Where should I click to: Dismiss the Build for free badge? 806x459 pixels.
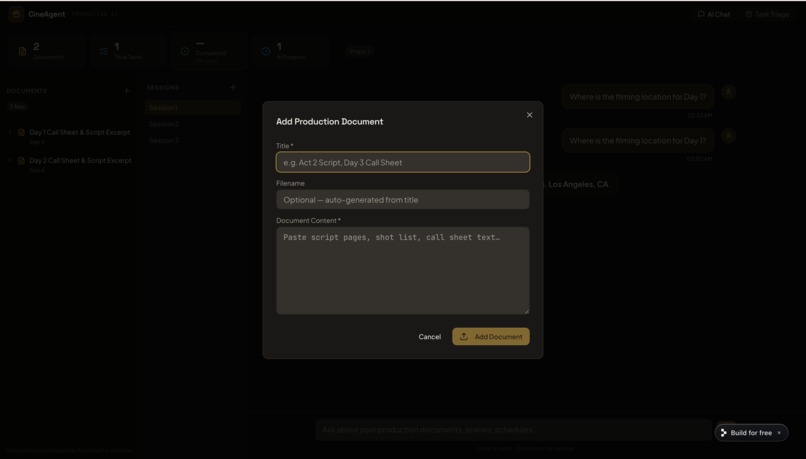(x=779, y=433)
